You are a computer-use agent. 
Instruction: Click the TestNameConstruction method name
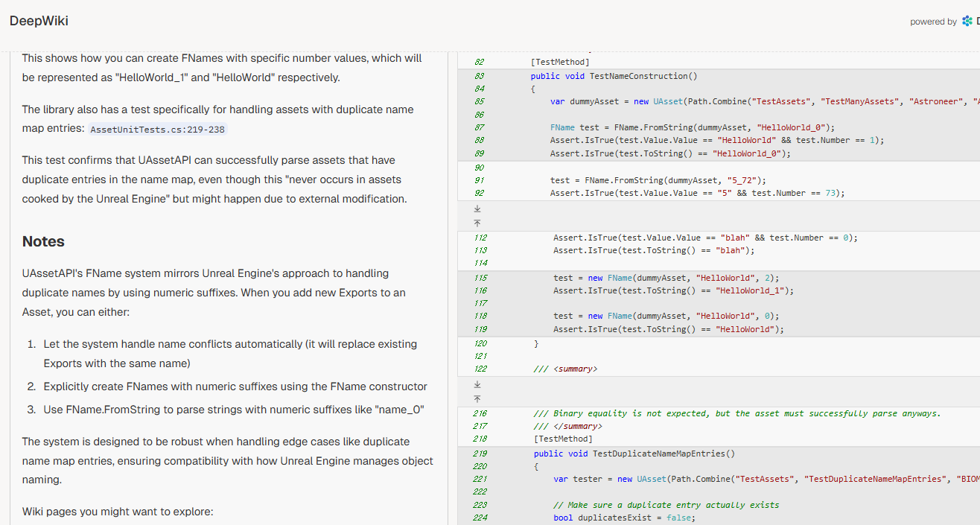point(639,76)
